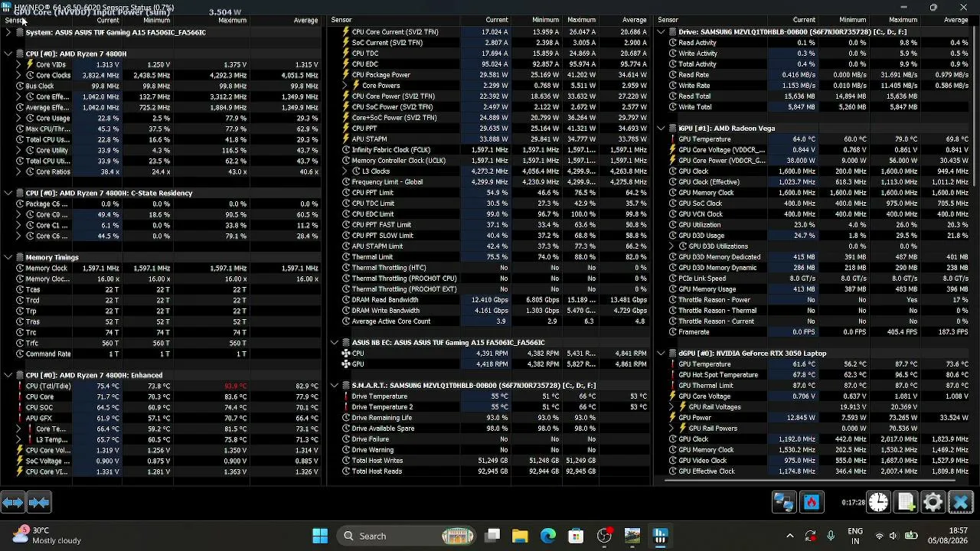Click the blue X close-sensors icon
Screen dimensions: 980x551
click(x=961, y=502)
